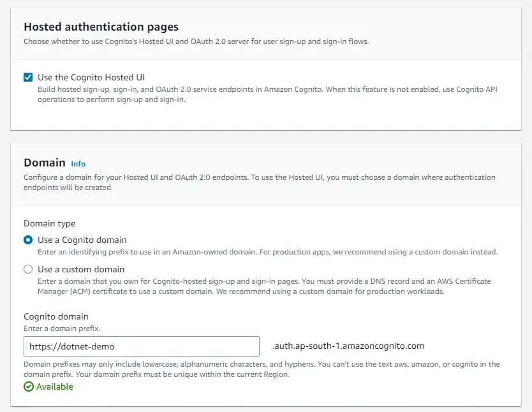Focus the Cognito domain prefix input field
Viewport: 532px width, 412px height.
tap(140, 346)
